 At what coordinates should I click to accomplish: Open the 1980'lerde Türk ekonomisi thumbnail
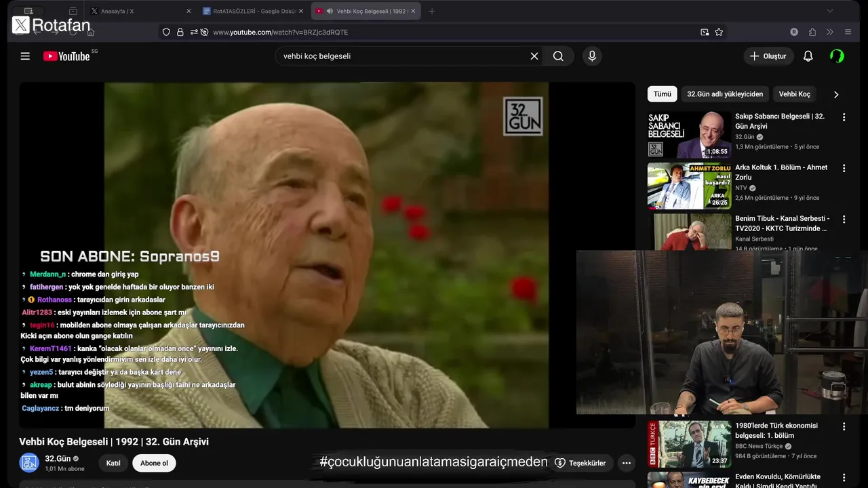click(689, 444)
